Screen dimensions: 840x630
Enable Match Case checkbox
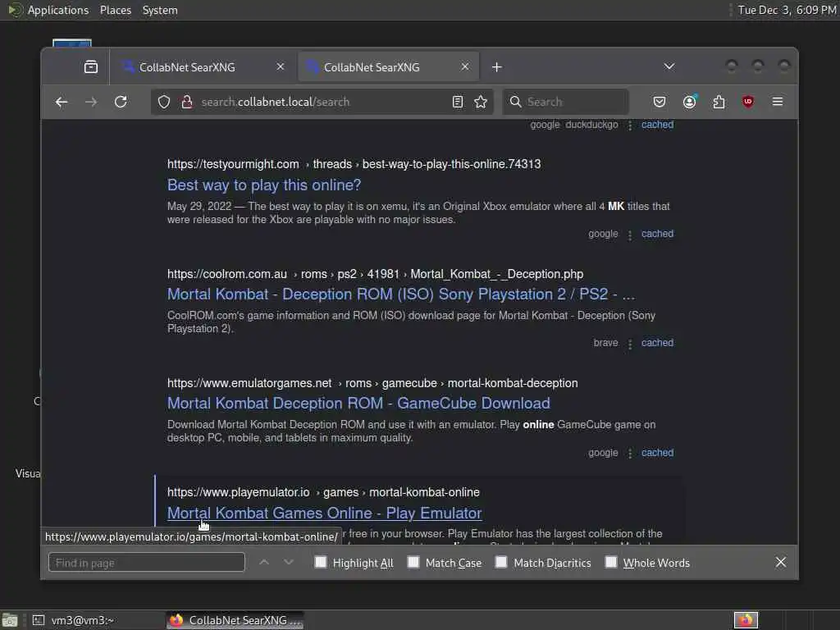click(x=413, y=562)
